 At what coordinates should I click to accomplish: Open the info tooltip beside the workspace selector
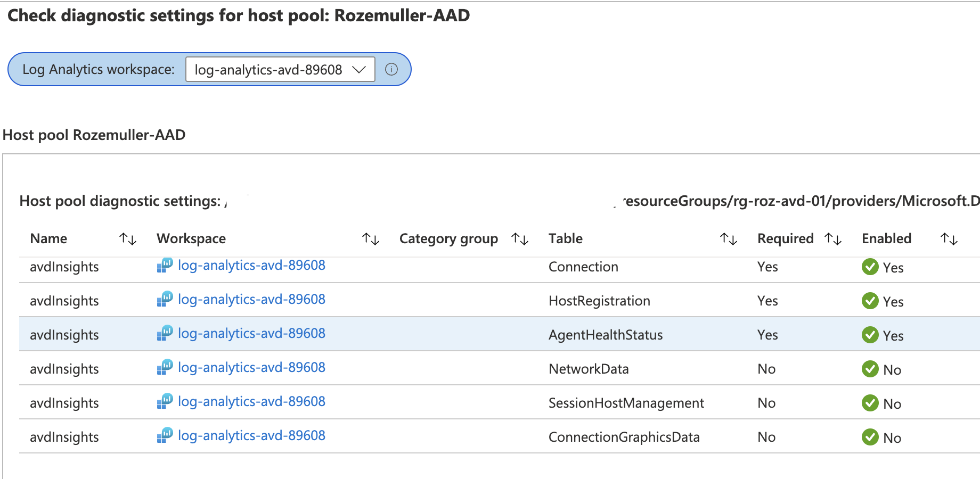click(x=393, y=69)
